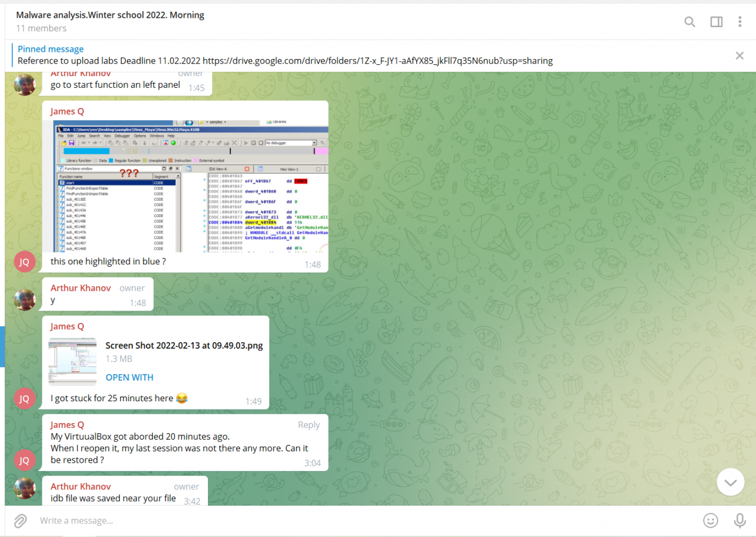
Task: Open the emoji picker smiley icon
Action: pyautogui.click(x=711, y=520)
